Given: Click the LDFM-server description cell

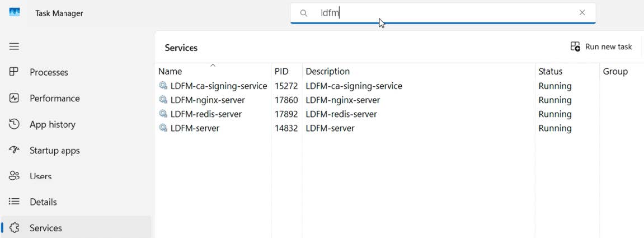Looking at the screenshot, I should click(330, 128).
